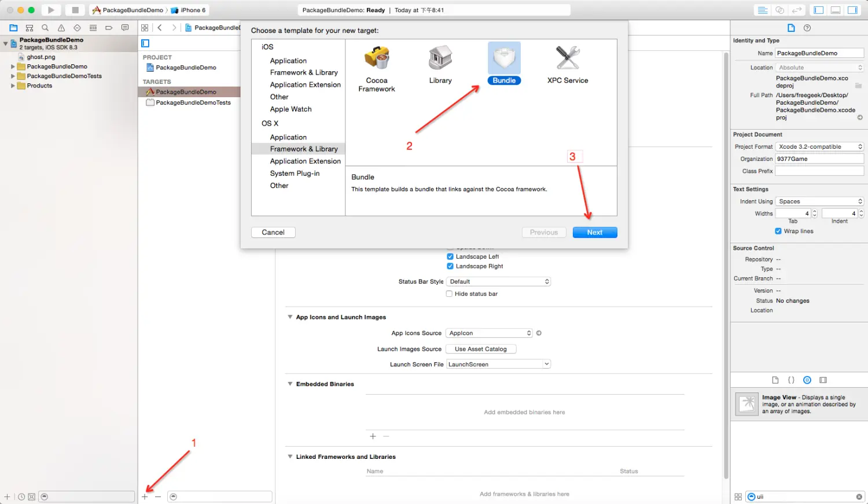Click Next in template dialog

tap(595, 232)
